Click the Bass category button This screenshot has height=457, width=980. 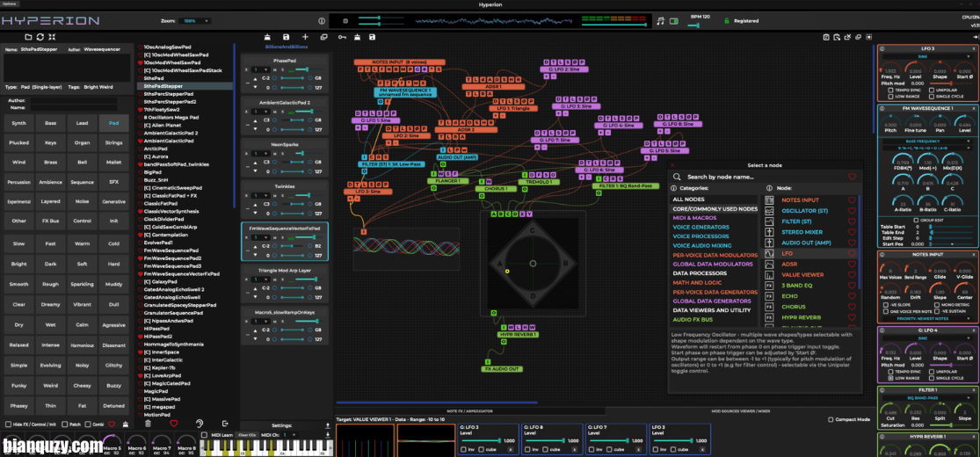click(x=51, y=123)
